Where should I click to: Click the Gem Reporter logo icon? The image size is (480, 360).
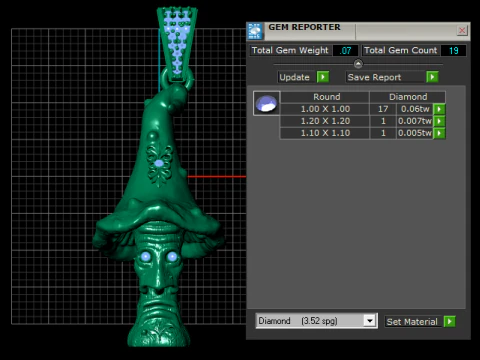tap(255, 31)
